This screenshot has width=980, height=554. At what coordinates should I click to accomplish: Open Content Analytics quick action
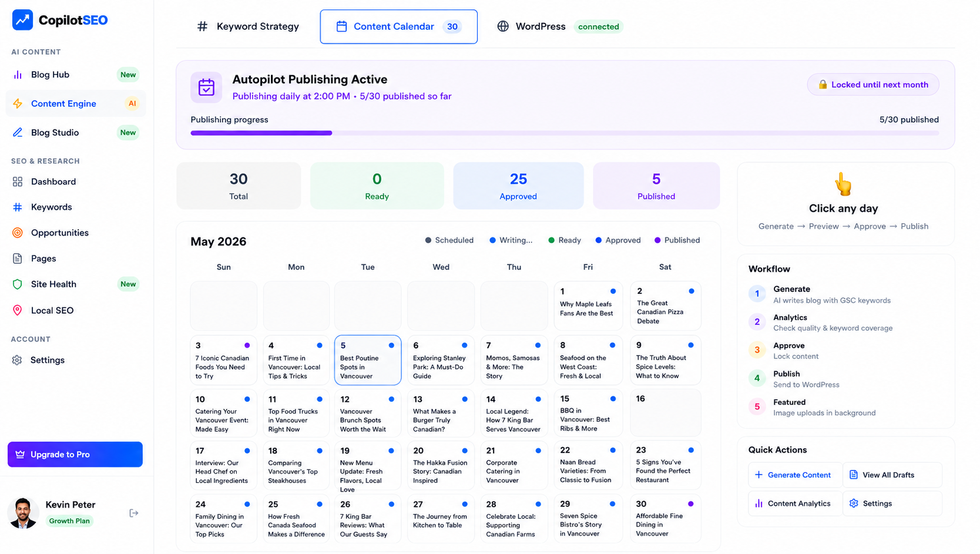pyautogui.click(x=795, y=503)
